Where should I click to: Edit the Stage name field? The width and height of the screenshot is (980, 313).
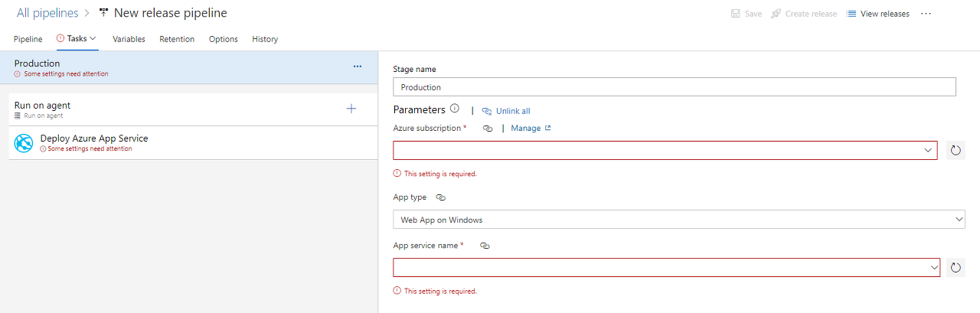point(675,87)
